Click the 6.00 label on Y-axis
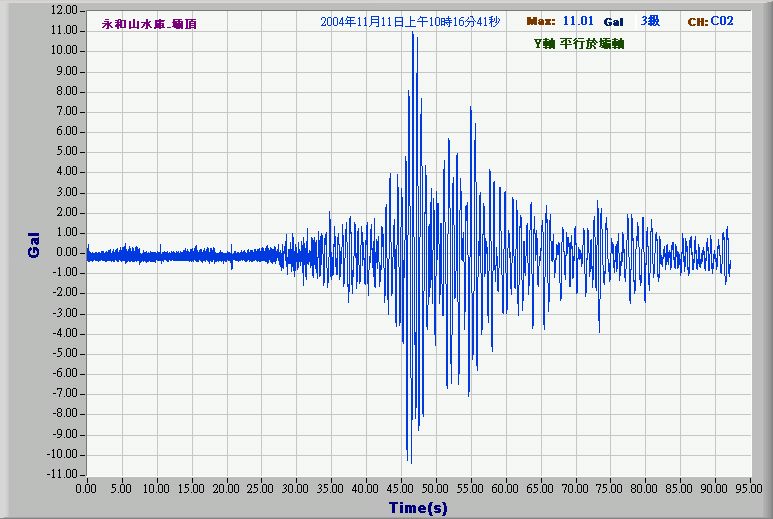The image size is (773, 519). click(66, 131)
